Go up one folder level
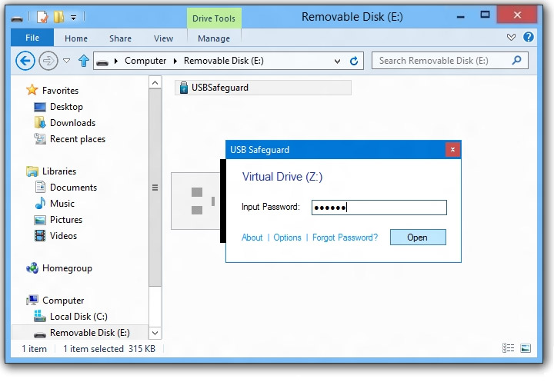This screenshot has width=554, height=392. pos(84,61)
